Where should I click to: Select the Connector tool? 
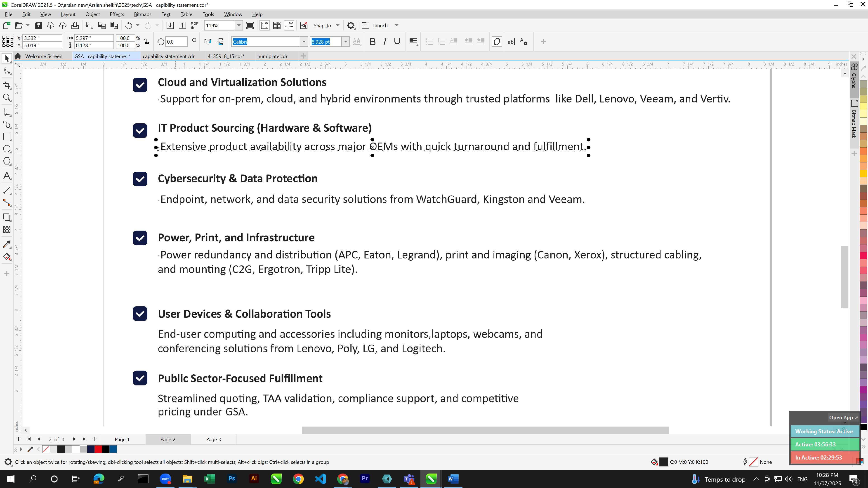tap(7, 203)
